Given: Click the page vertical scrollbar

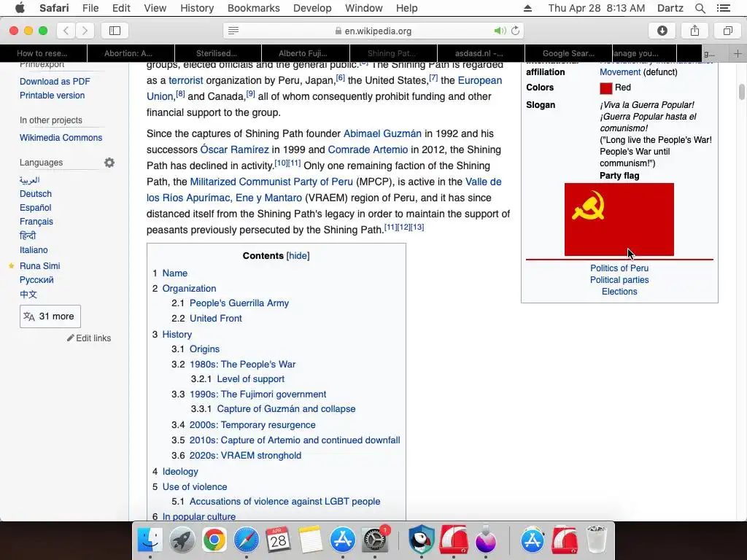Looking at the screenshot, I should coord(742,92).
